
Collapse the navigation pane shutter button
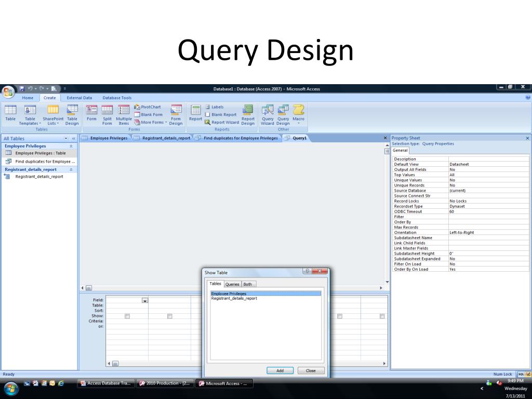(73, 138)
